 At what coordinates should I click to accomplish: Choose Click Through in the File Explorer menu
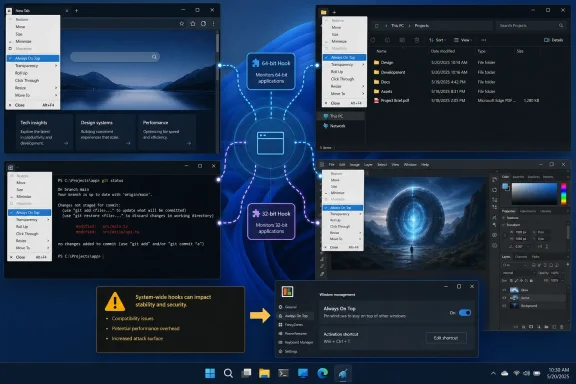coord(345,79)
